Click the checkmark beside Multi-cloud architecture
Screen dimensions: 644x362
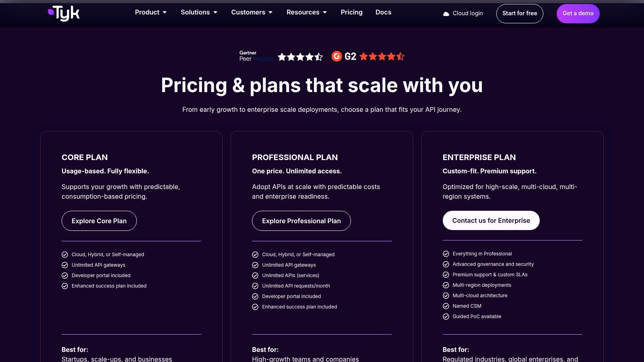click(446, 295)
